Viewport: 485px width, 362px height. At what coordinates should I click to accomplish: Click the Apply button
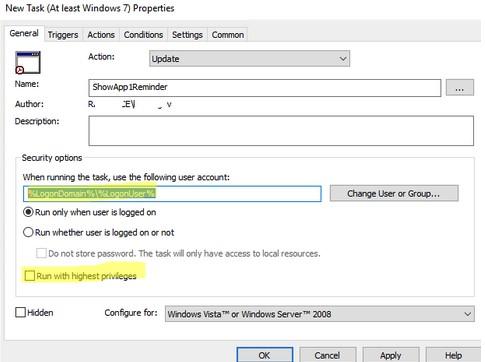(391, 355)
